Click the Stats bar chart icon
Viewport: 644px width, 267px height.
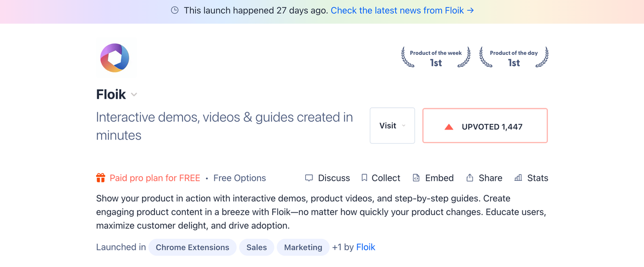pyautogui.click(x=518, y=178)
